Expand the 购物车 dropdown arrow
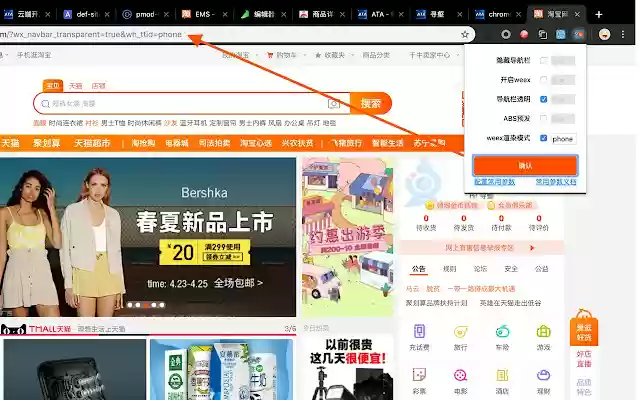The width and height of the screenshot is (640, 400). [304, 55]
